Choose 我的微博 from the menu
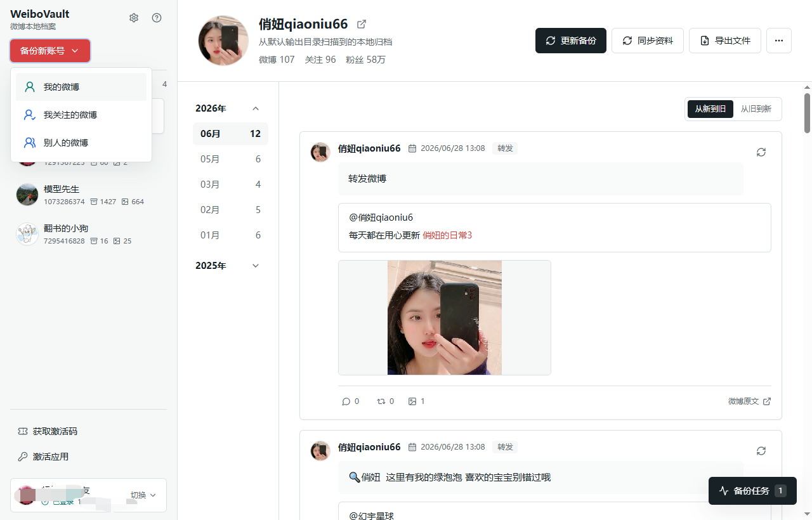This screenshot has width=812, height=520. tap(81, 87)
